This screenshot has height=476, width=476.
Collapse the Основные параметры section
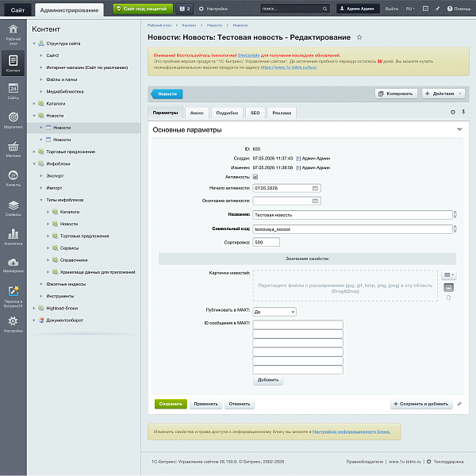459,129
